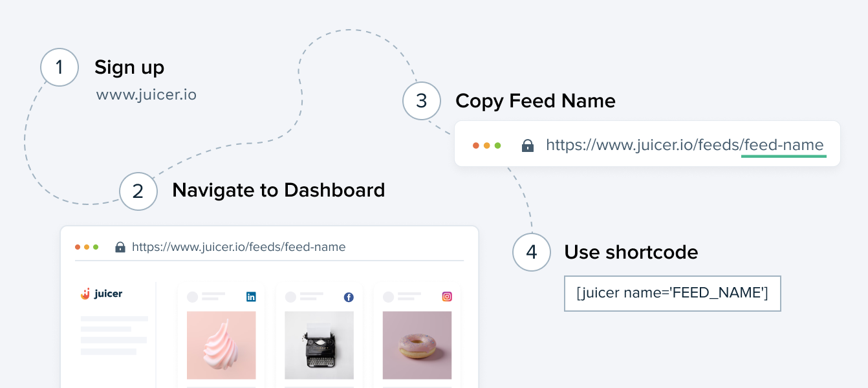Click the juicer logo in the sidebar
868x388 pixels.
click(102, 294)
